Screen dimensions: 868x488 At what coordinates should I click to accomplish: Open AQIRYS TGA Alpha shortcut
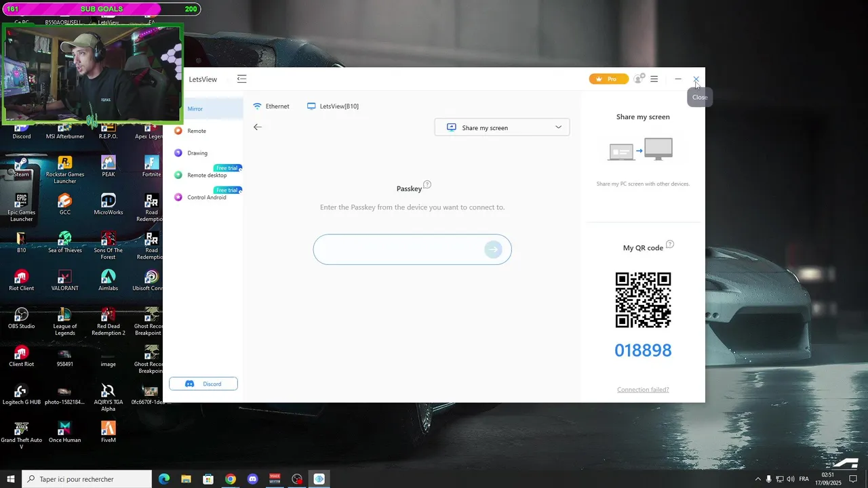(108, 398)
